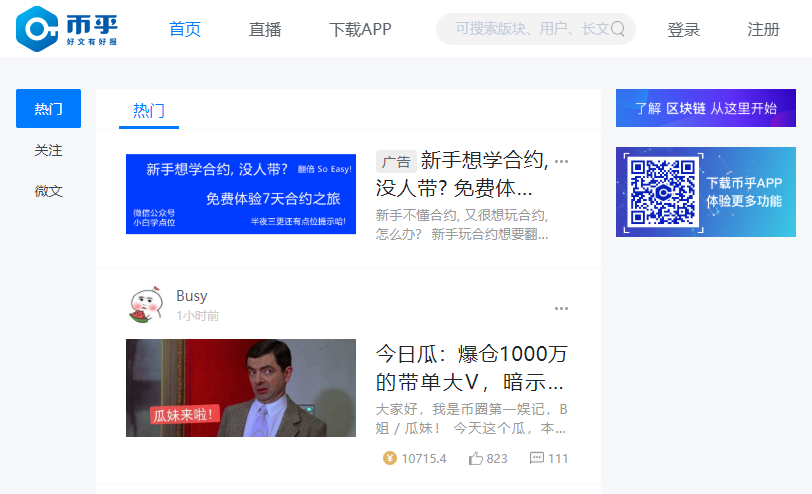Open the article titled 今日瓜：爆仓1000万
The height and width of the screenshot is (494, 812).
pos(472,368)
